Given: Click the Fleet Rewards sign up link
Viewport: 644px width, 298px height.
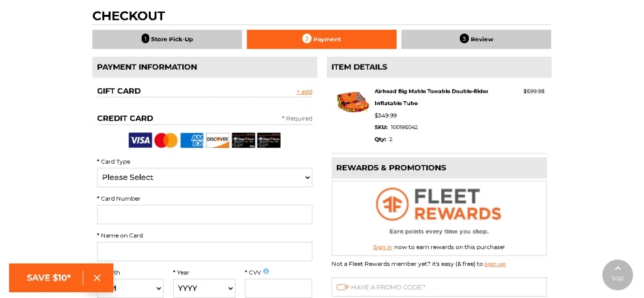Looking at the screenshot, I should pyautogui.click(x=495, y=264).
